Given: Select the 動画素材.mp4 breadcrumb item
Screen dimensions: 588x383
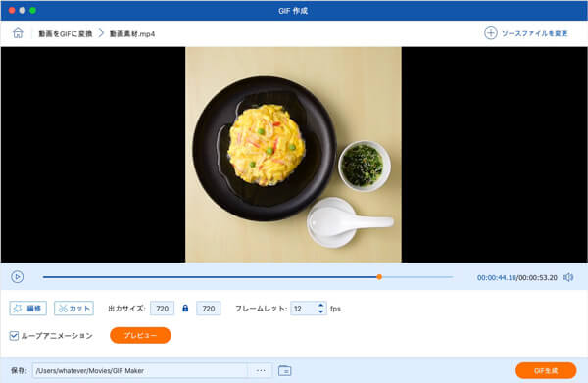Looking at the screenshot, I should pos(132,33).
